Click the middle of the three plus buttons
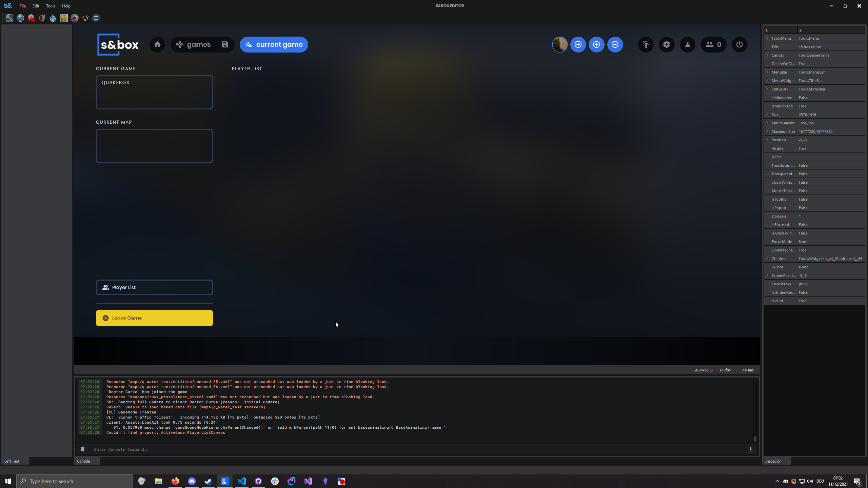The height and width of the screenshot is (488, 868). click(596, 44)
